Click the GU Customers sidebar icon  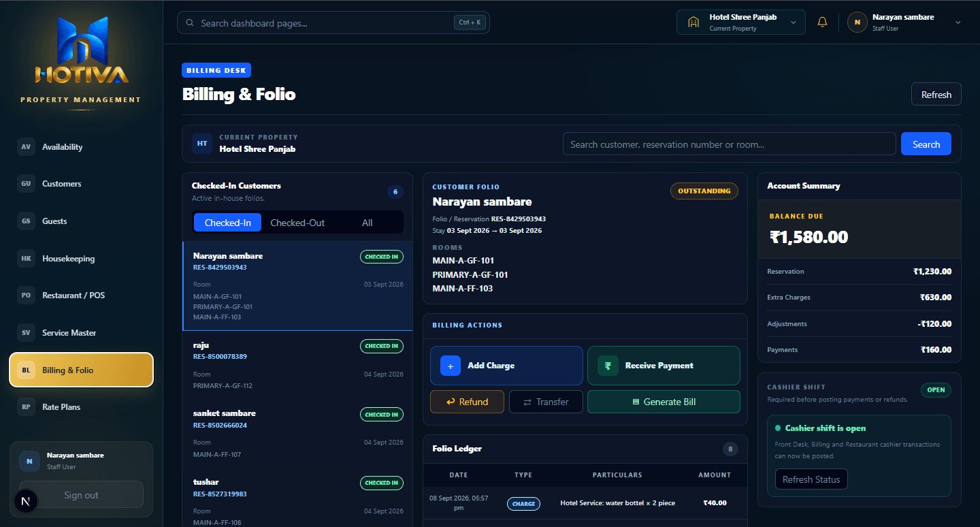pyautogui.click(x=26, y=184)
